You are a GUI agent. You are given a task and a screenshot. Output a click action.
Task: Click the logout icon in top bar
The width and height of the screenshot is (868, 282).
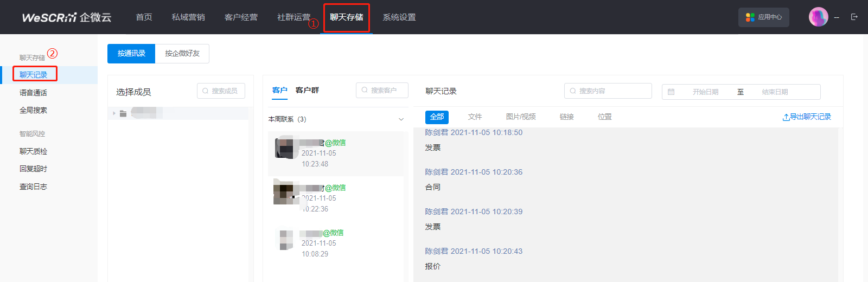(854, 17)
